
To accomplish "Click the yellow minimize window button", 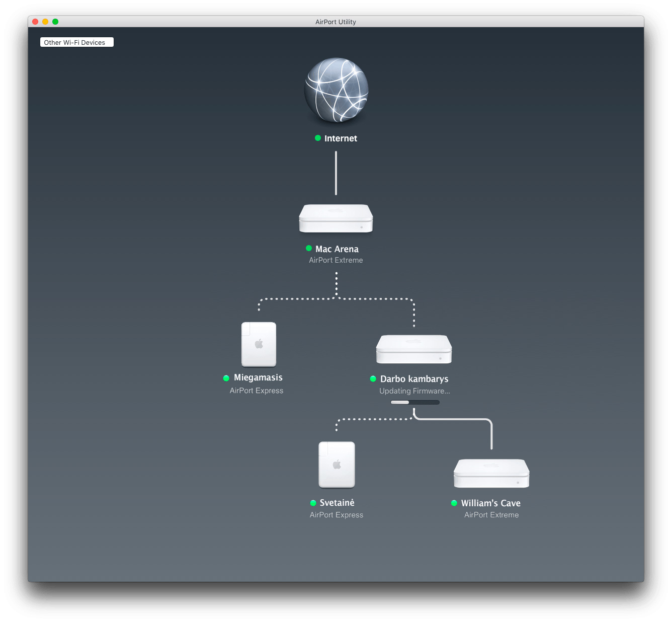I will [x=45, y=22].
